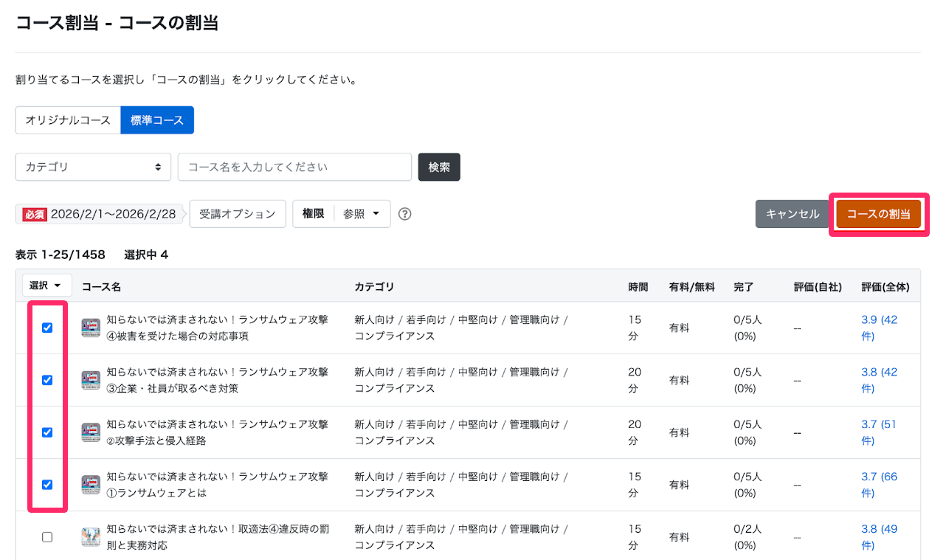Uncheck the ②攻撃手法と侵入経路 course checkbox
The image size is (946, 560).
click(47, 432)
